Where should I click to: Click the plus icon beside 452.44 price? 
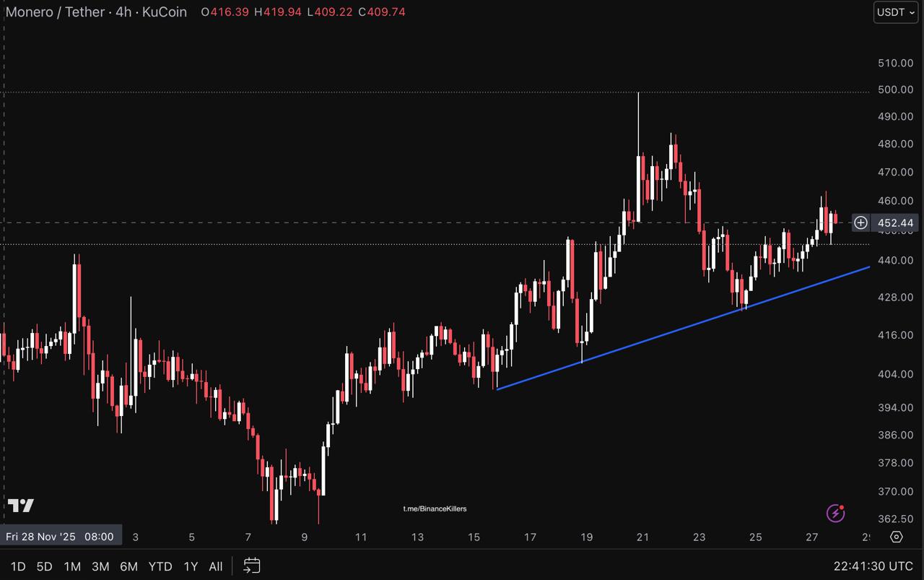pos(860,223)
